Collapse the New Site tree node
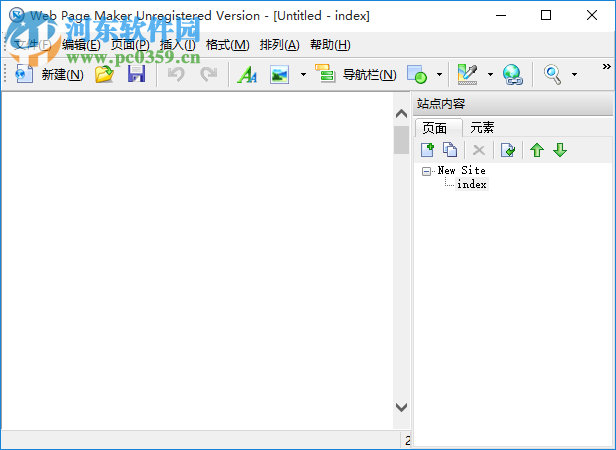 [x=426, y=171]
